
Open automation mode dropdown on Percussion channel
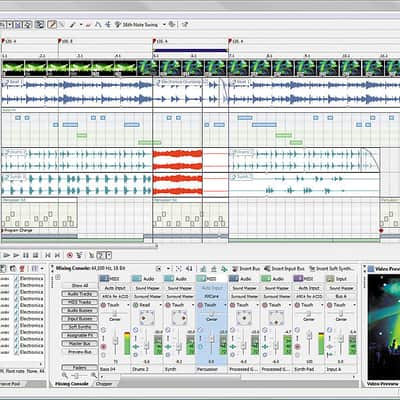(225, 305)
